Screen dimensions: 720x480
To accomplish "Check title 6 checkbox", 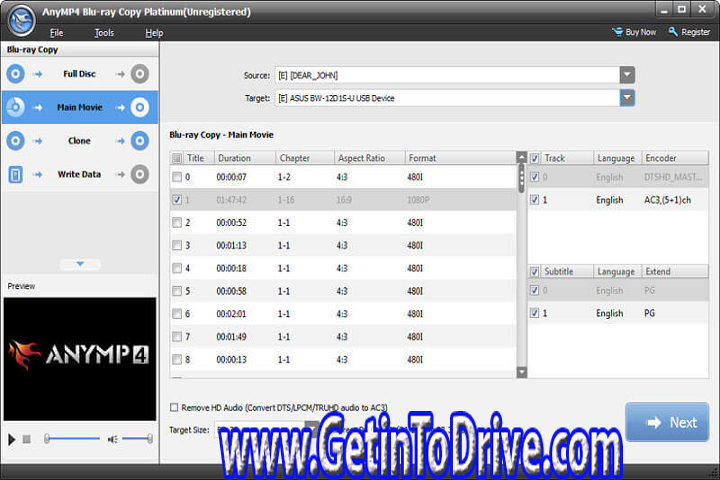I will [177, 314].
